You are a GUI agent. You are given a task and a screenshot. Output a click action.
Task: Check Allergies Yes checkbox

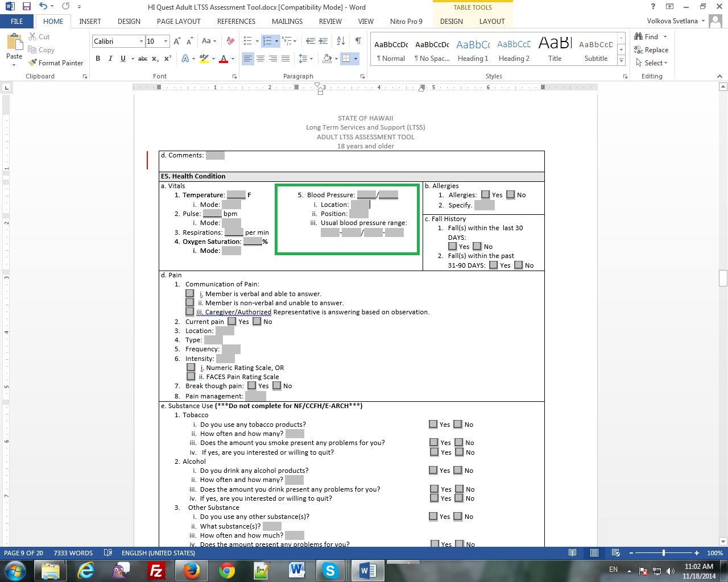(x=485, y=195)
